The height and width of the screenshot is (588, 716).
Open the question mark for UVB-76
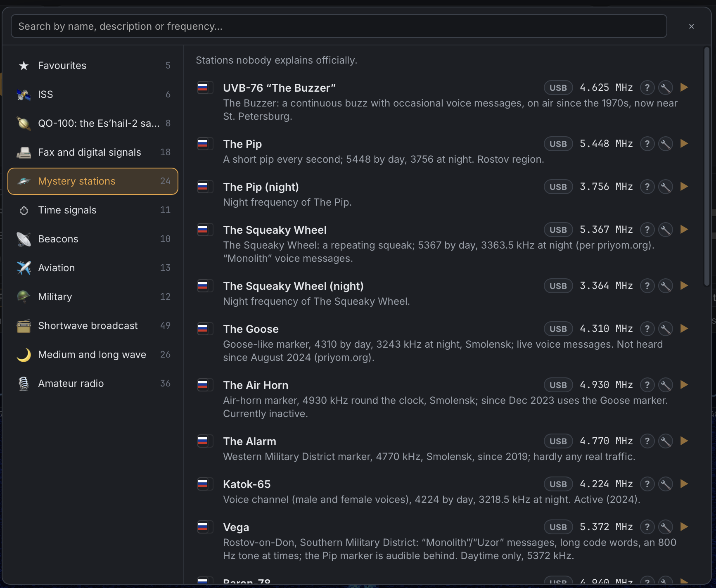pyautogui.click(x=647, y=88)
